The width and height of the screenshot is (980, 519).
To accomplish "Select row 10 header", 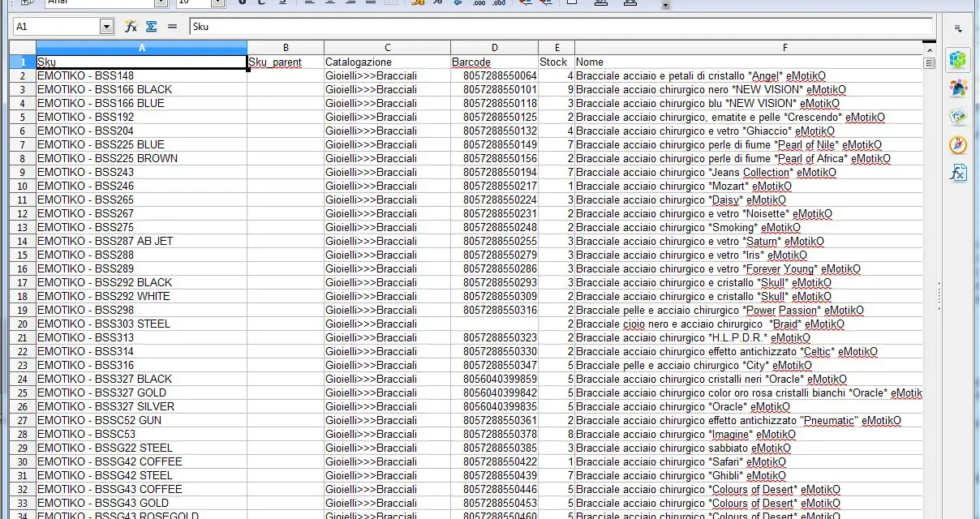I will (x=24, y=186).
